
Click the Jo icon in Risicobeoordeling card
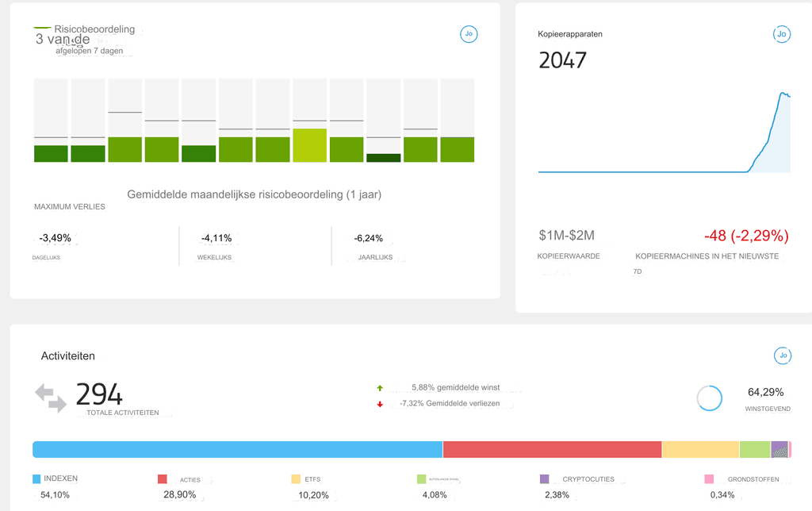point(469,34)
